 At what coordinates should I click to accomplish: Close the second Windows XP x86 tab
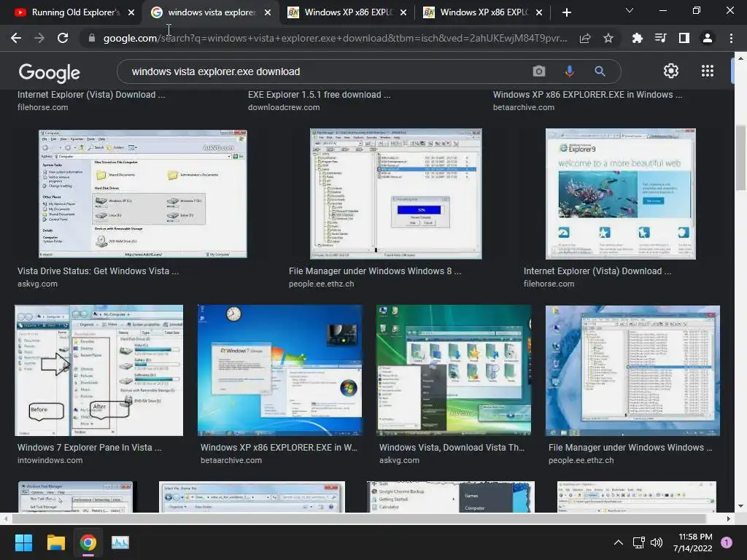click(539, 12)
